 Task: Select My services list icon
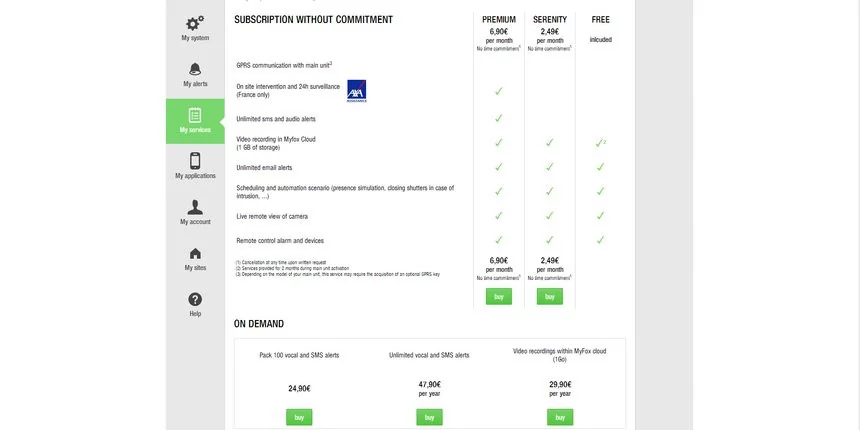pos(195,115)
